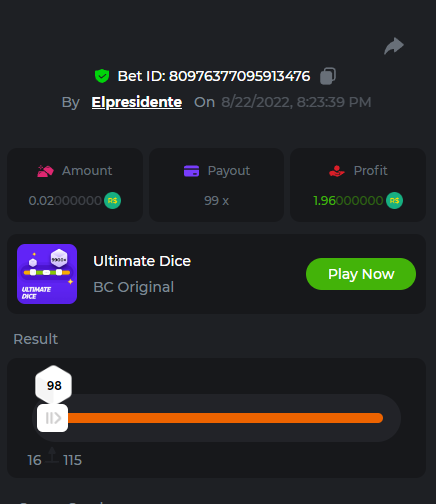Viewport: 436px width, 504px height.
Task: Click the hexagon dice showing 98
Action: pos(54,385)
